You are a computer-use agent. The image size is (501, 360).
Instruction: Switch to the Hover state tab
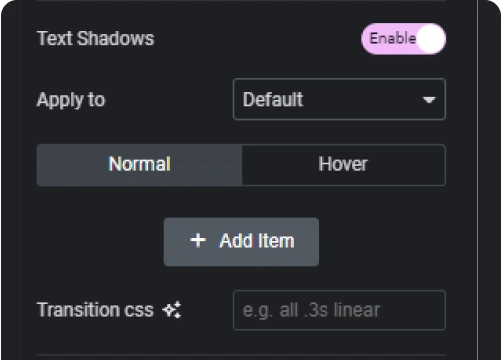tap(343, 165)
